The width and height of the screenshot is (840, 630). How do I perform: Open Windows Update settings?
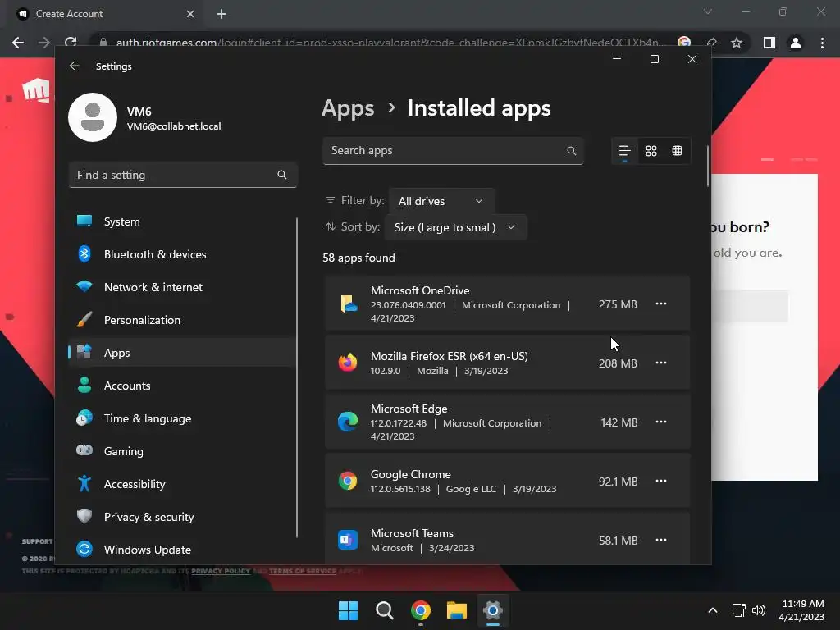coord(183,550)
